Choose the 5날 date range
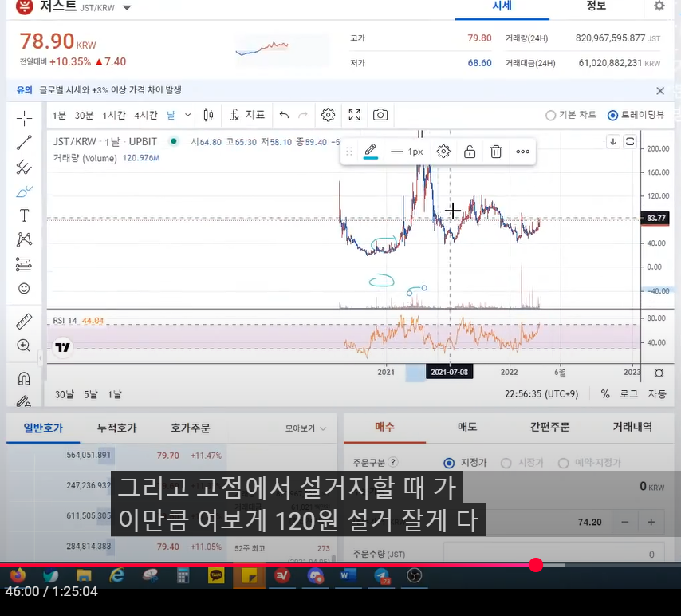The image size is (681, 616). pyautogui.click(x=91, y=394)
